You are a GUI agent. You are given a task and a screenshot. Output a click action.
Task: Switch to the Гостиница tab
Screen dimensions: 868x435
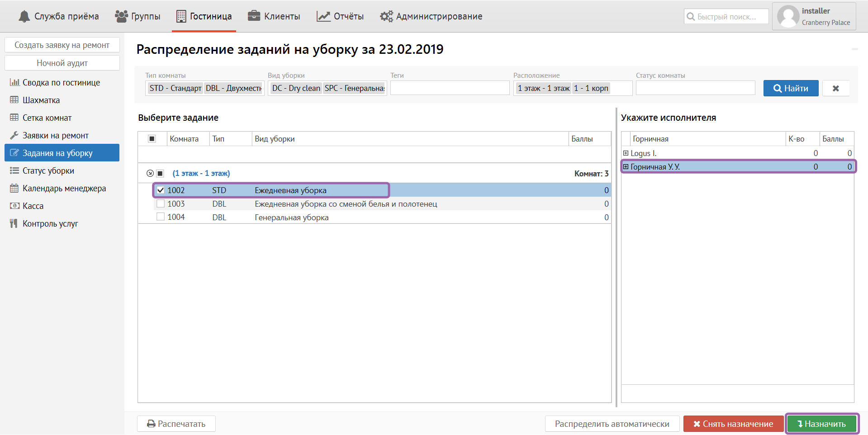pyautogui.click(x=204, y=17)
